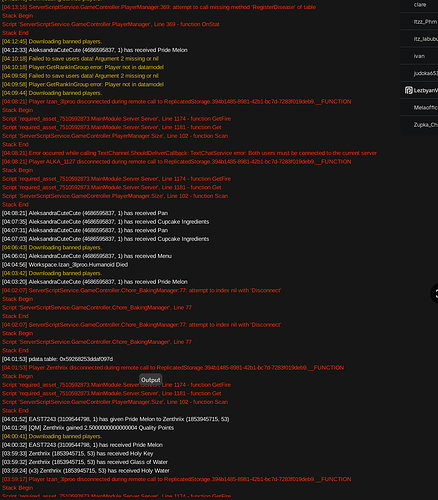Click the 04:09:44 Downloading banned players line
Viewport: 438px width, 500px height.
click(52, 93)
